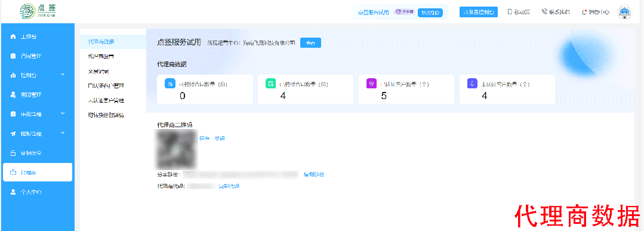Click the 海南飞晟科技有限公司 company name

[x=269, y=42]
